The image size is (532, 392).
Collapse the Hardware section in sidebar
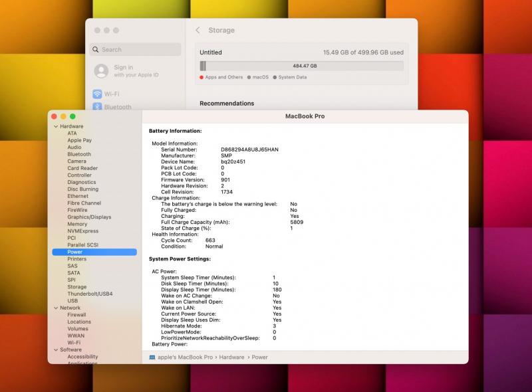click(56, 126)
